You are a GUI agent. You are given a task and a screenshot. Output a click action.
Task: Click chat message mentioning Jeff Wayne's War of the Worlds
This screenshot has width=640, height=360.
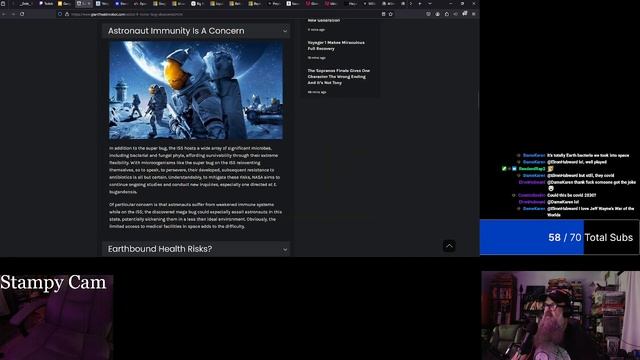(590, 211)
